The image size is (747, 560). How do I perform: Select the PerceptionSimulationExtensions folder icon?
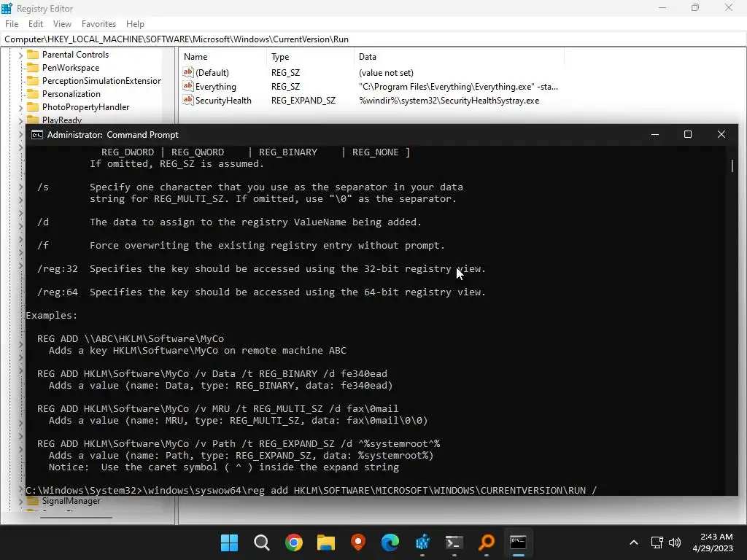[x=32, y=80]
